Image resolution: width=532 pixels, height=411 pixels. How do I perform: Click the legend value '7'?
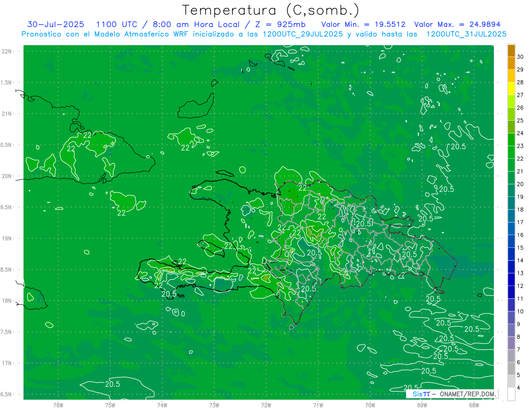tap(519, 349)
